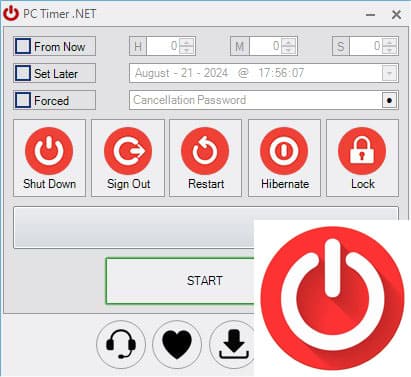Image resolution: width=411 pixels, height=377 pixels.
Task: Choose the Lock action
Action: [362, 158]
